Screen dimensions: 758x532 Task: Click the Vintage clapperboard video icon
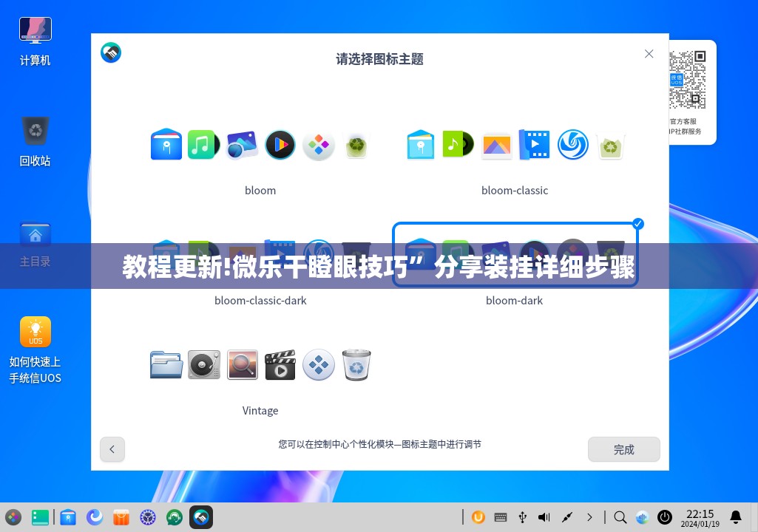pos(280,364)
